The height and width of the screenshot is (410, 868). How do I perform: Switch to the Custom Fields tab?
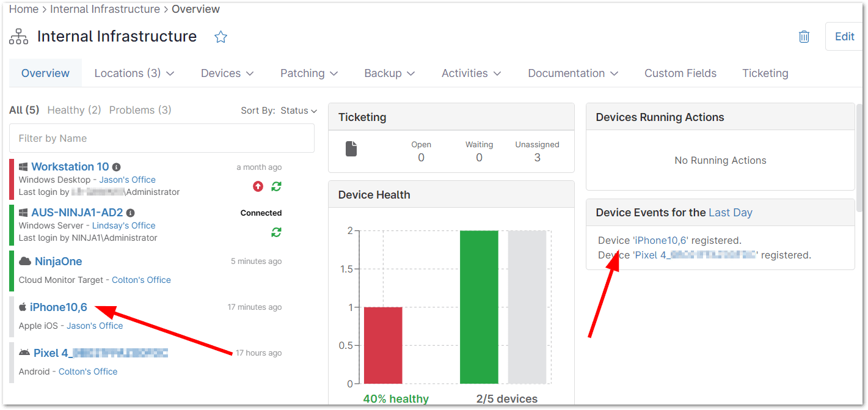680,73
